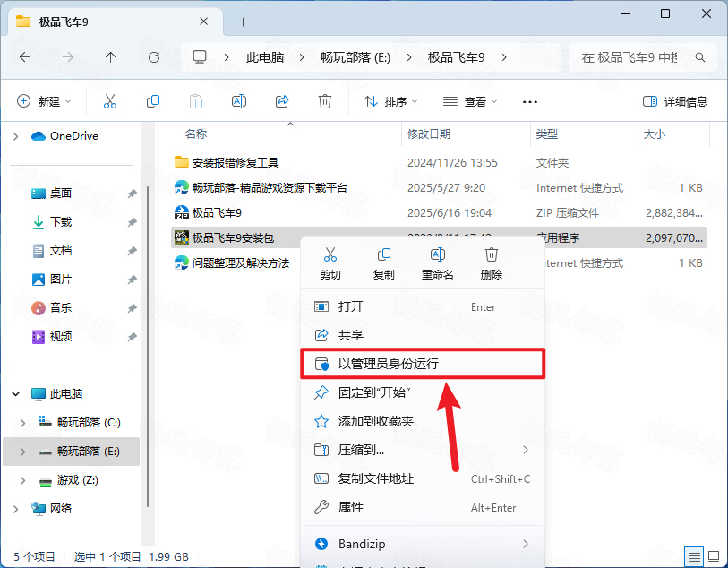Open the 排序 dropdown
This screenshot has width=728, height=568.
pos(390,101)
